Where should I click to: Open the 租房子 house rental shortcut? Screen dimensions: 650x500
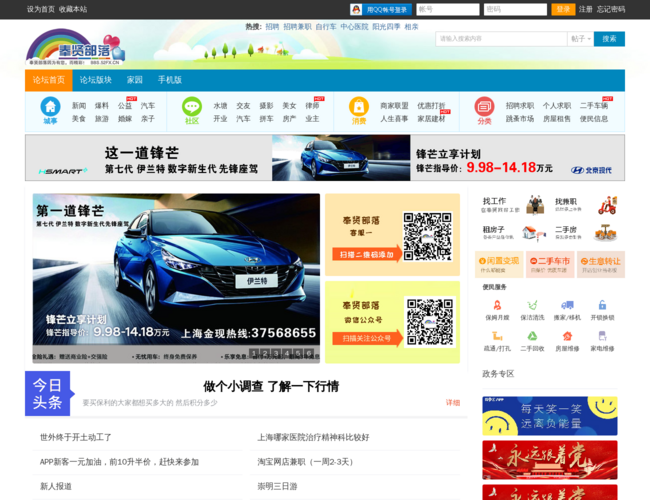tap(514, 233)
